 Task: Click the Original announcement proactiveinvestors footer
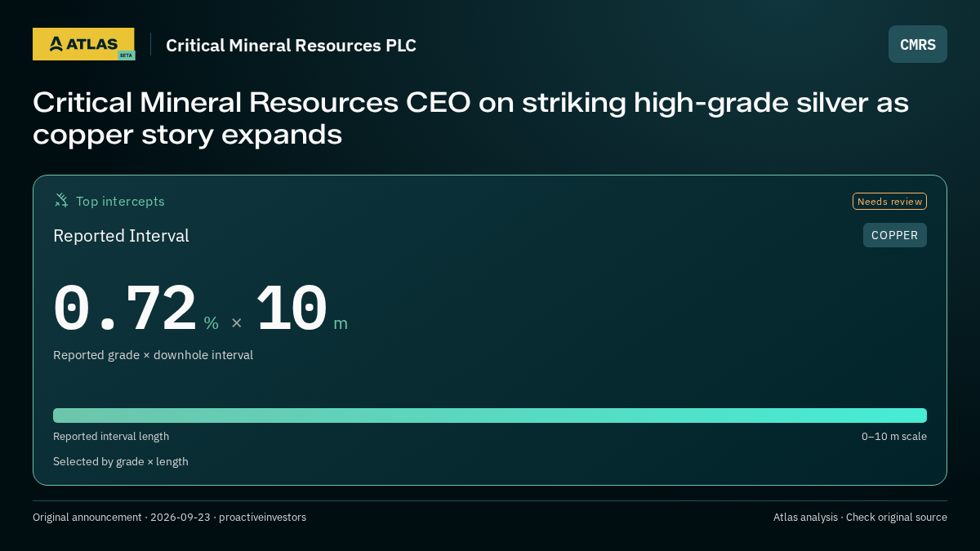point(169,517)
